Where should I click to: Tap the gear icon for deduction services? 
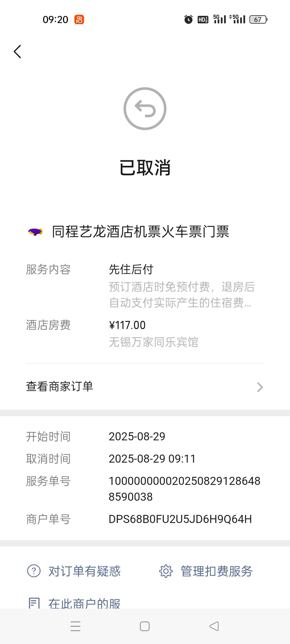coord(166,571)
